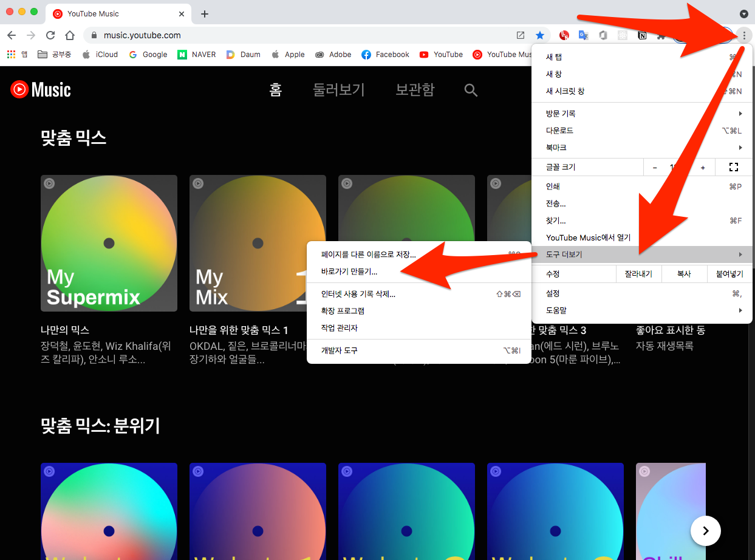Switch to the 홈 tab
The width and height of the screenshot is (755, 560).
coord(276,90)
